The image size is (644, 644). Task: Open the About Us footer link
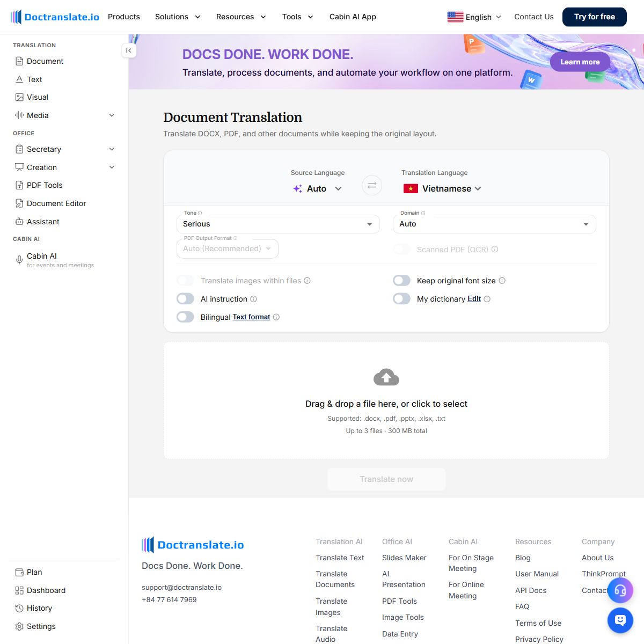(x=597, y=558)
